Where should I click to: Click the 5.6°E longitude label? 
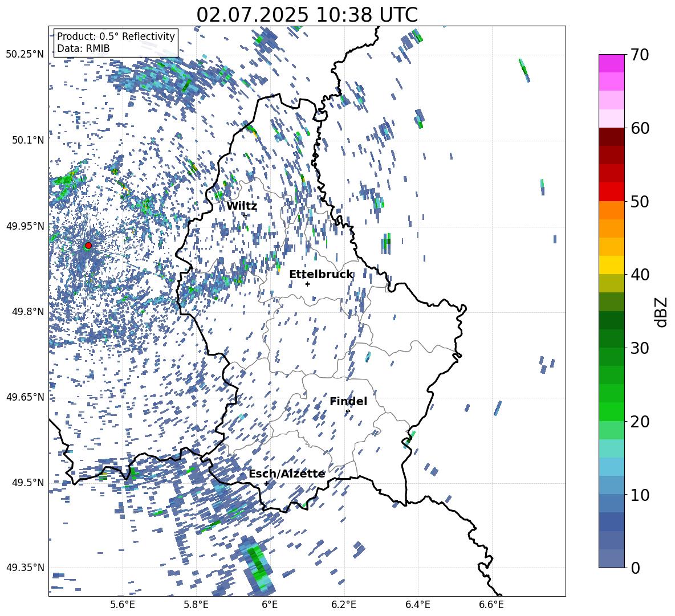pyautogui.click(x=123, y=605)
